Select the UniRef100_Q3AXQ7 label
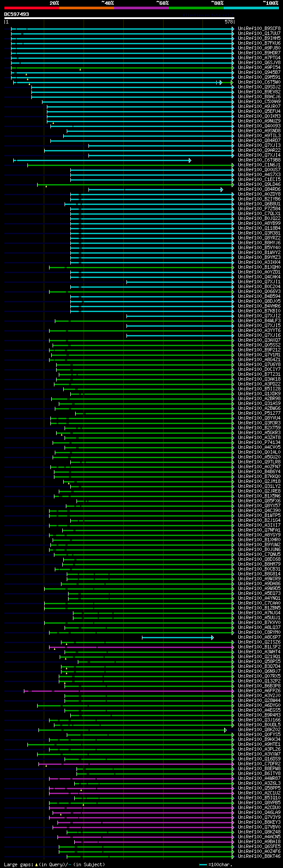This screenshot has height=868, width=283. (x=259, y=340)
